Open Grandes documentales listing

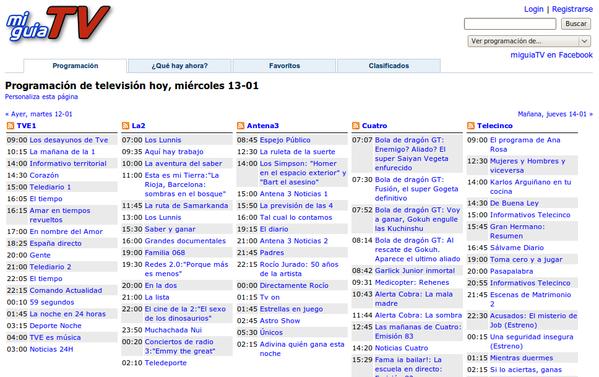(185, 241)
